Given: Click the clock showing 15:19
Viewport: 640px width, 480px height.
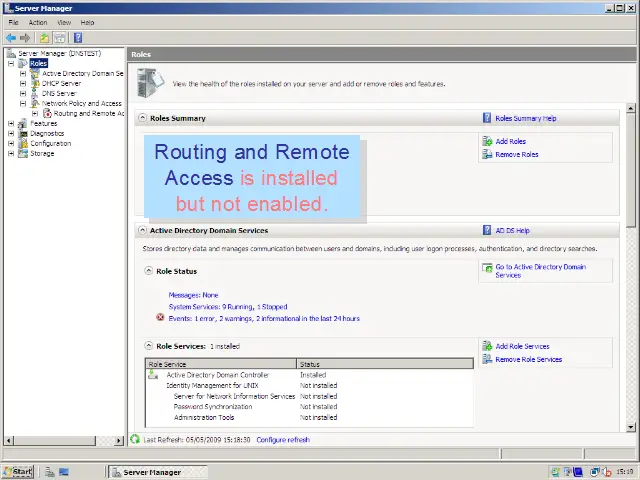Looking at the screenshot, I should pyautogui.click(x=625, y=472).
